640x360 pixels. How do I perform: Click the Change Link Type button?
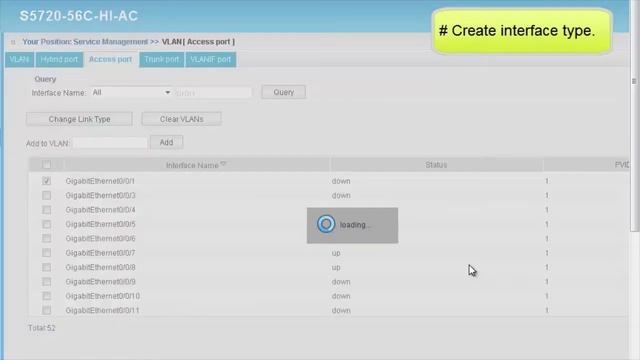79,119
